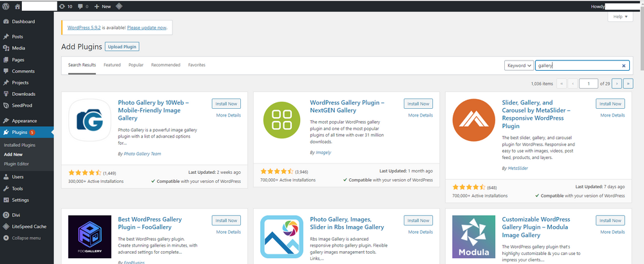Open the New content plus menu
This screenshot has height=264, width=644.
click(x=102, y=6)
